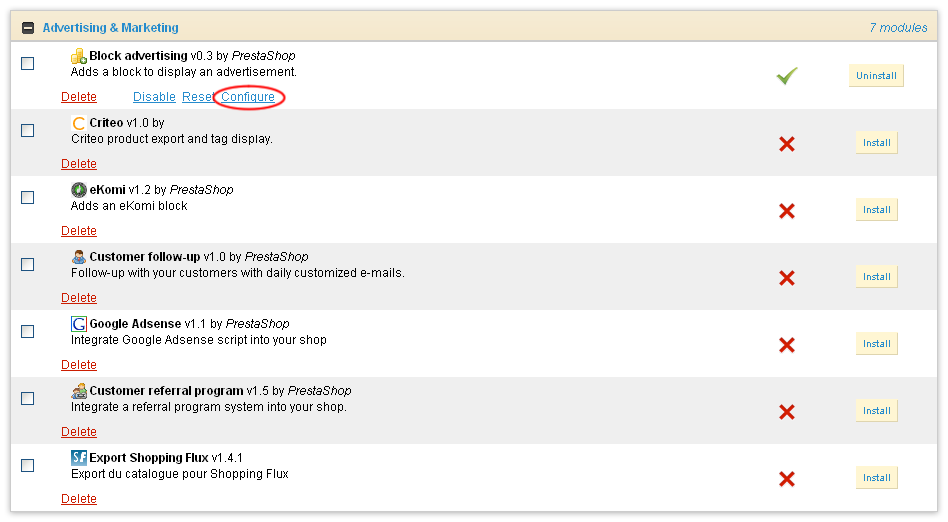Click the Criteo module logo icon
Image resolution: width=948 pixels, height=522 pixels.
pyautogui.click(x=79, y=123)
